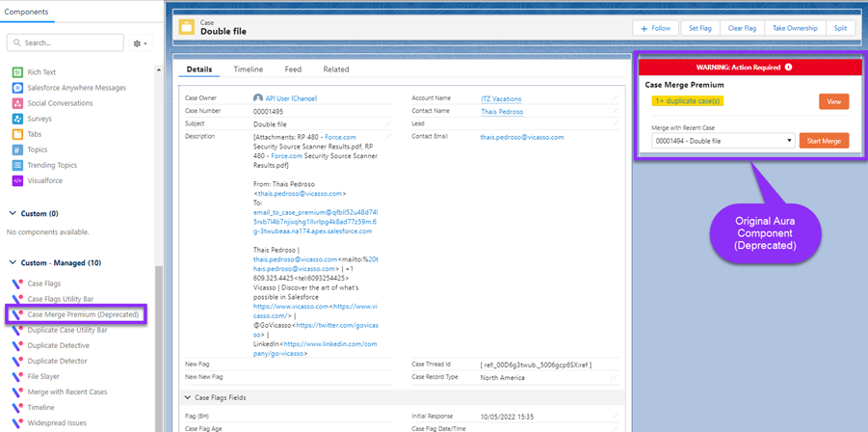Viewport: 868px width, 432px height.
Task: Switch to the Related tab
Action: click(336, 69)
